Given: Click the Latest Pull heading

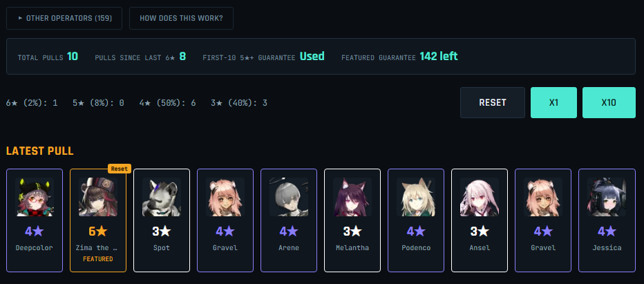Looking at the screenshot, I should (x=40, y=151).
